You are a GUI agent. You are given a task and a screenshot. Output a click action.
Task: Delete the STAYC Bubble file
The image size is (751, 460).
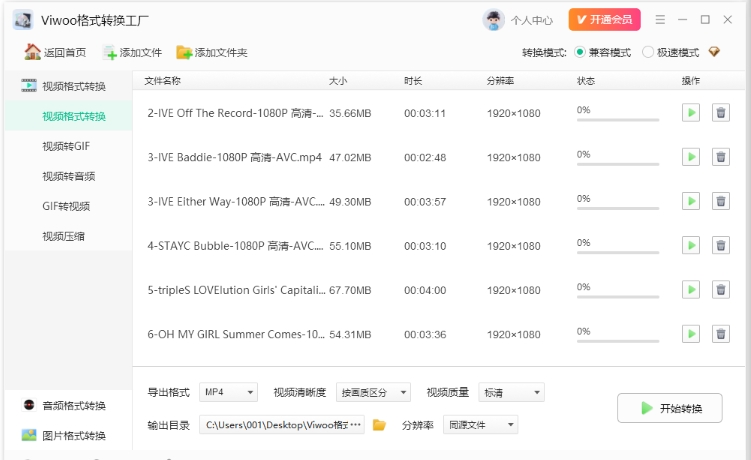720,246
